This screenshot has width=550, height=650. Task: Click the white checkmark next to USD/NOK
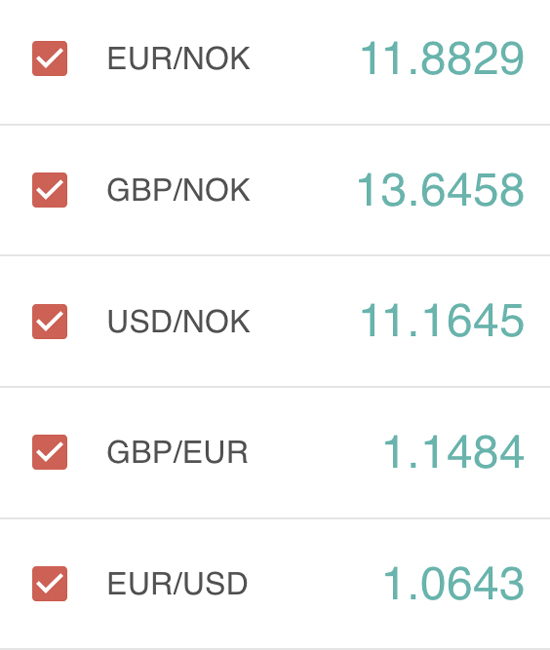coord(50,321)
